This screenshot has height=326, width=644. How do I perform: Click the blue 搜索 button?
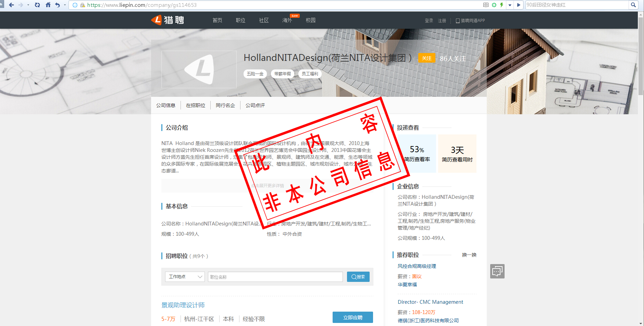358,277
